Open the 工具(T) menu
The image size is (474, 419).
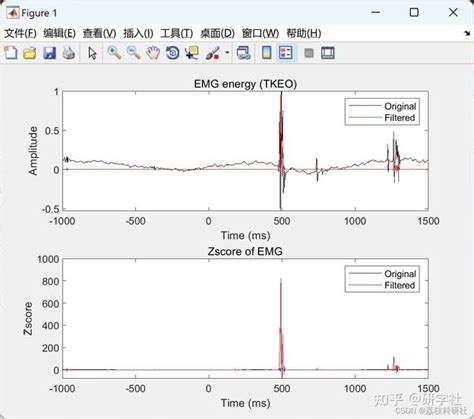tap(177, 33)
